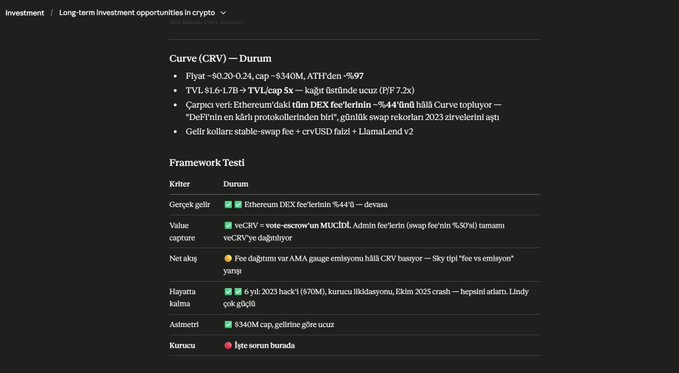Select the heading Curve (CRV) — Durum
Image resolution: width=679 pixels, height=373 pixels.
point(220,58)
